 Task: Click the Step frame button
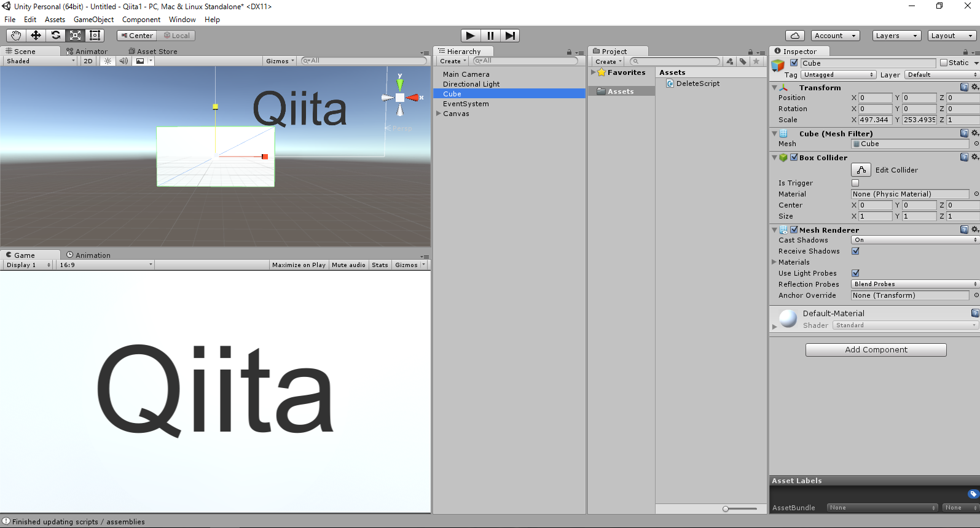coord(510,36)
